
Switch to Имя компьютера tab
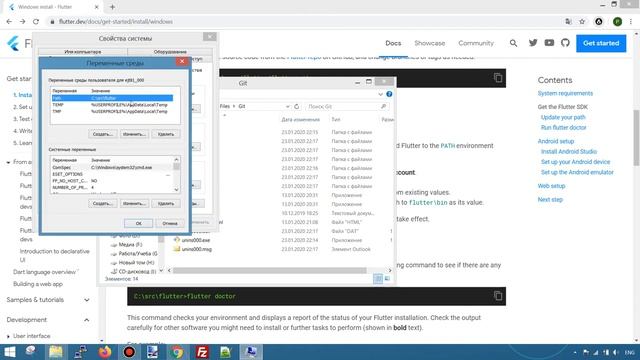tap(83, 52)
